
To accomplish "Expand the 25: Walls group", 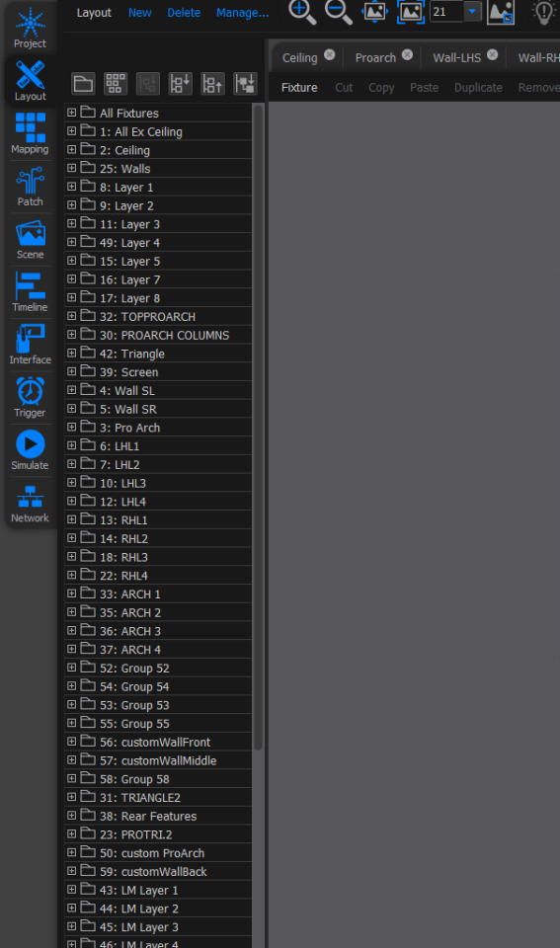I will tap(71, 168).
